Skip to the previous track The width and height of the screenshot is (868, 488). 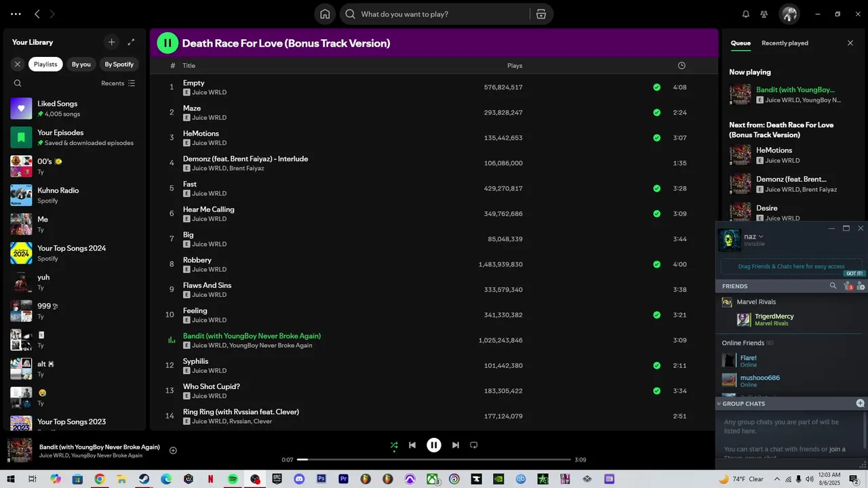pos(412,445)
